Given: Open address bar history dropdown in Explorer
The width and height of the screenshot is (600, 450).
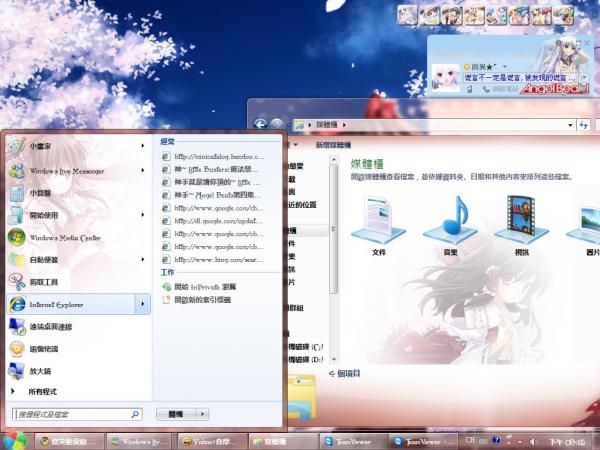Looking at the screenshot, I should (570, 125).
